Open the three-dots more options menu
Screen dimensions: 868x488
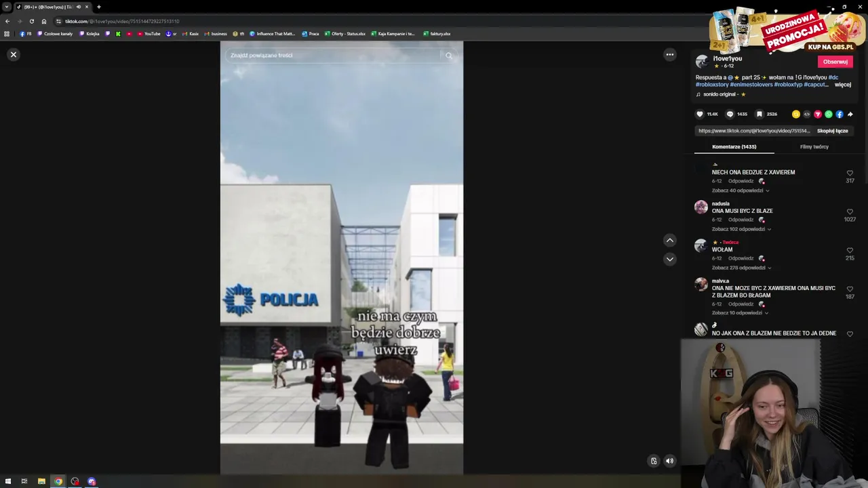click(670, 55)
